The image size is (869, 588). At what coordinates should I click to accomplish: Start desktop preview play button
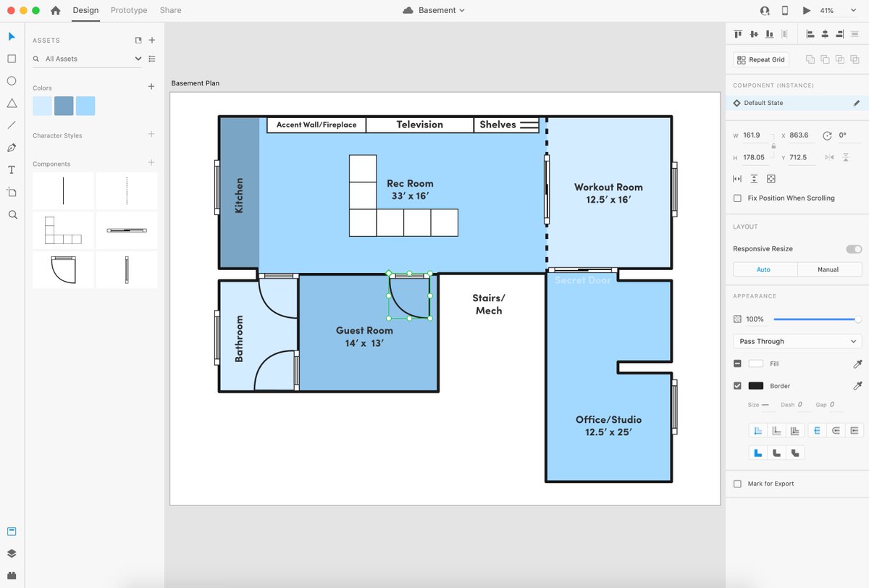807,11
